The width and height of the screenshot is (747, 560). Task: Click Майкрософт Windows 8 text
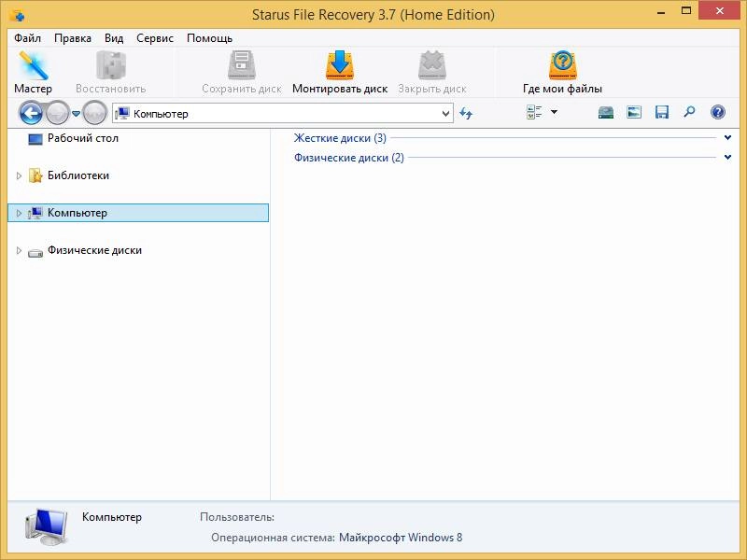(401, 538)
